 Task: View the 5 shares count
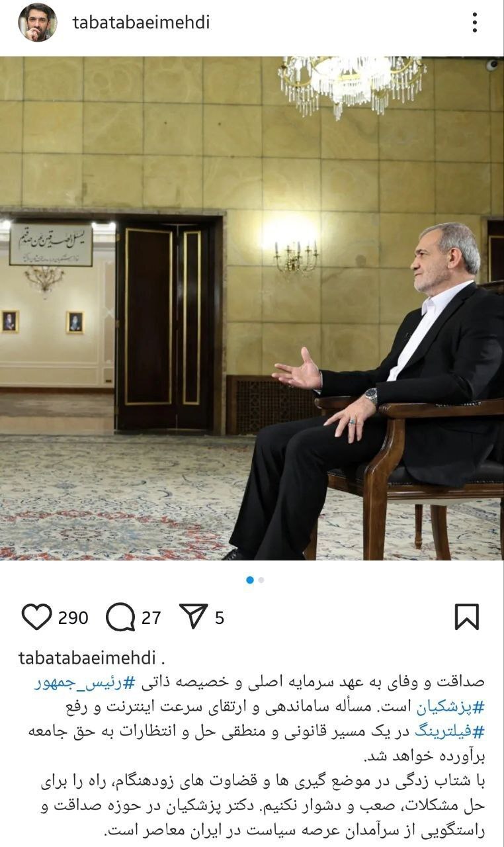click(x=220, y=618)
